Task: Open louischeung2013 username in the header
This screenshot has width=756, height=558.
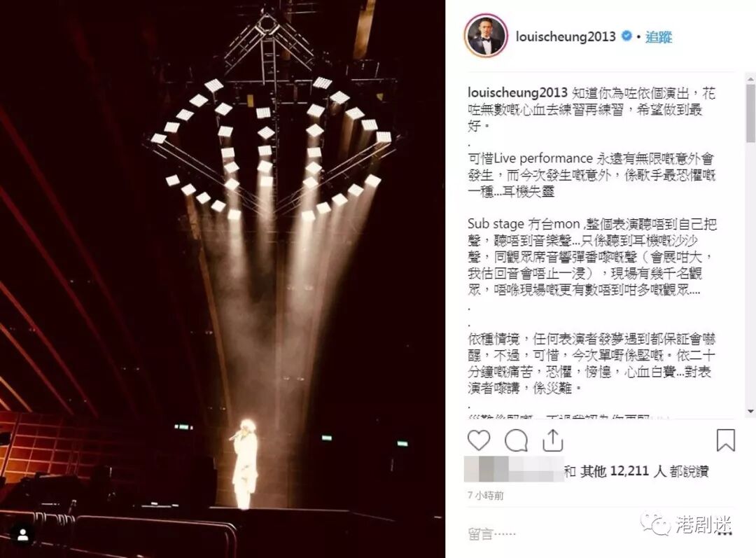Action: point(566,36)
